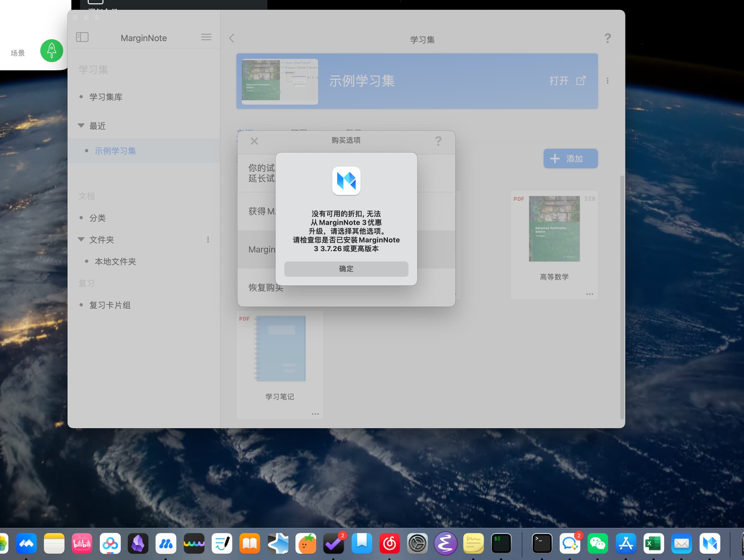This screenshot has width=744, height=560.
Task: Select 分类 under 文档
Action: [97, 218]
